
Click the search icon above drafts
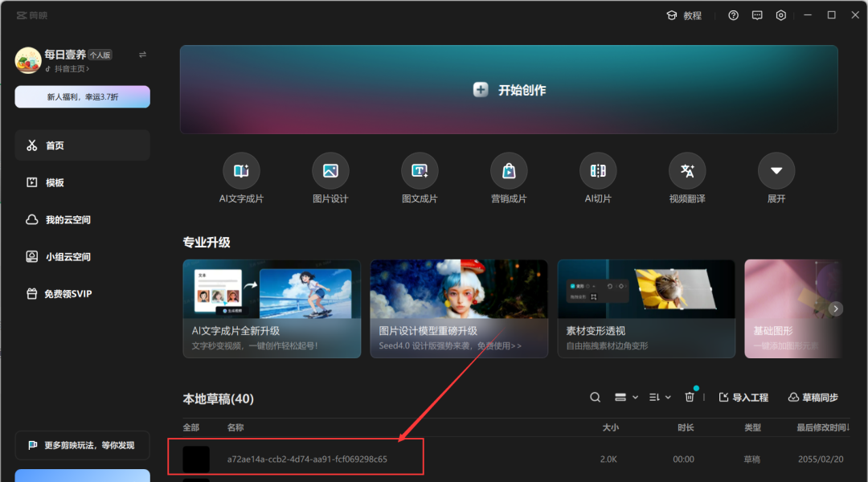[595, 397]
